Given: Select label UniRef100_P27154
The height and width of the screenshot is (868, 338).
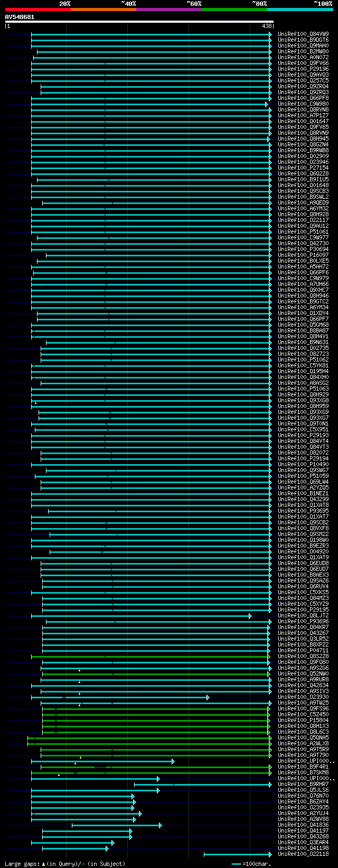Looking at the screenshot, I should coord(303,168).
